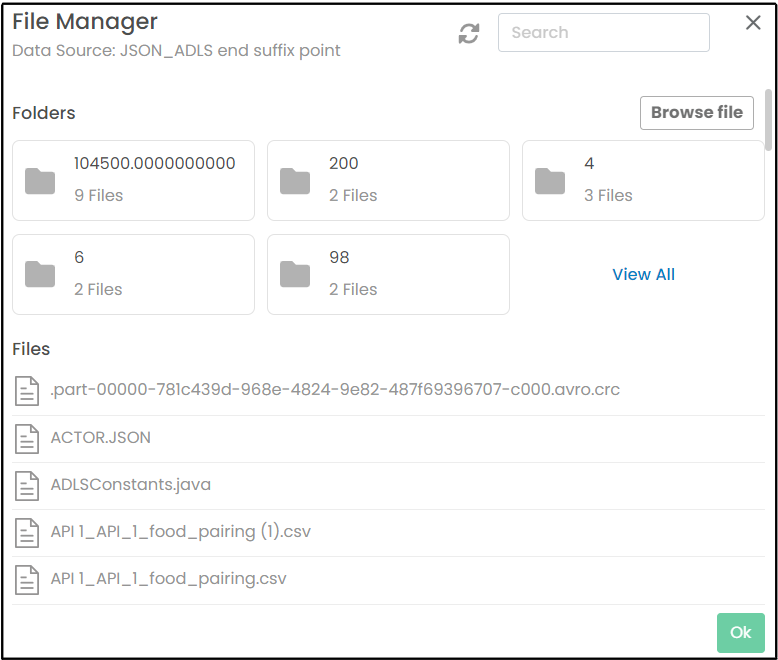Screen dimensions: 778x660
Task: Click the folder icon for 200
Action: coord(295,180)
